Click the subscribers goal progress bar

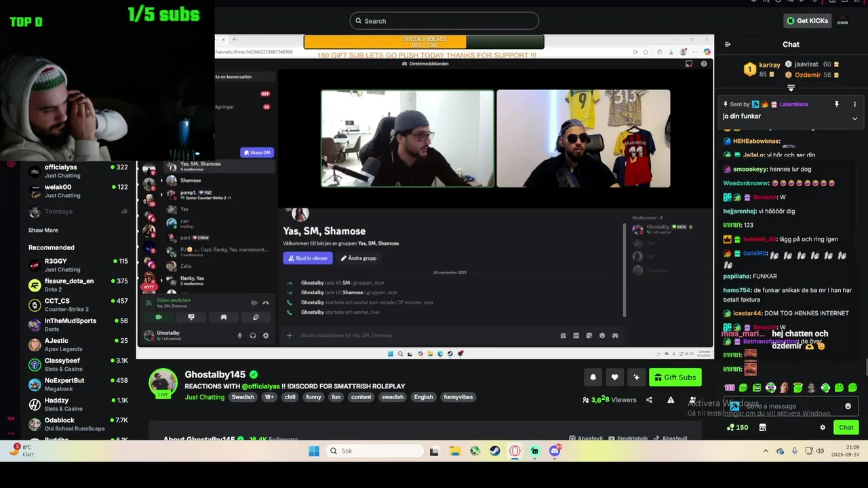click(424, 42)
